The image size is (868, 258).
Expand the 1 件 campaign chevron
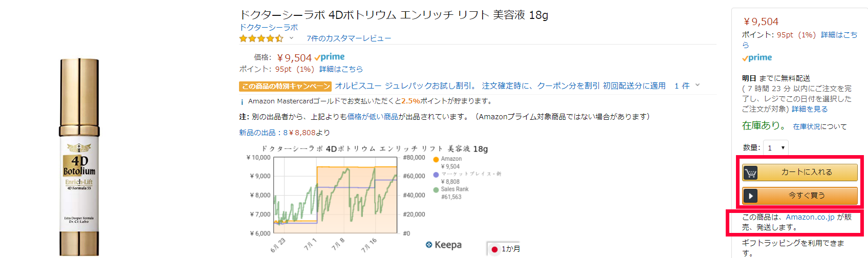point(697,85)
